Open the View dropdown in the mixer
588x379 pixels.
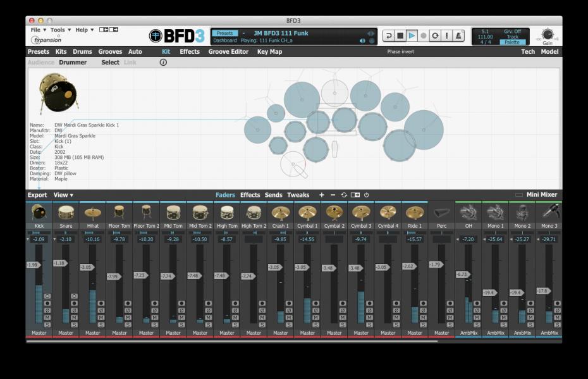63,195
